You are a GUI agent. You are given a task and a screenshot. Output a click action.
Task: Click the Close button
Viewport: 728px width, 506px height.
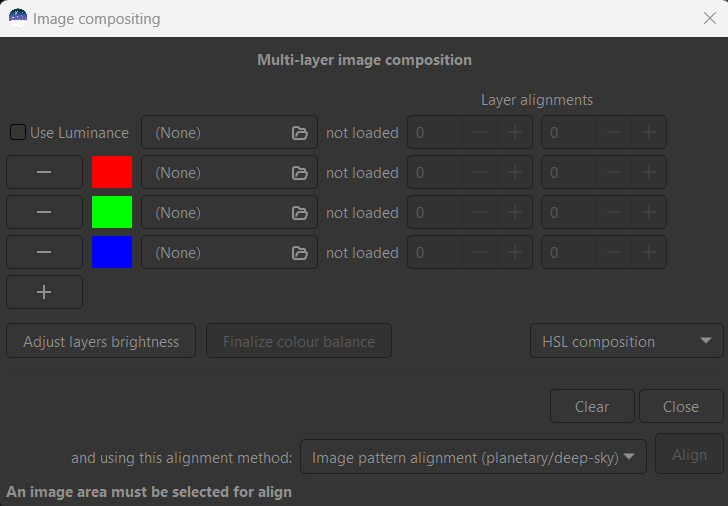(681, 406)
